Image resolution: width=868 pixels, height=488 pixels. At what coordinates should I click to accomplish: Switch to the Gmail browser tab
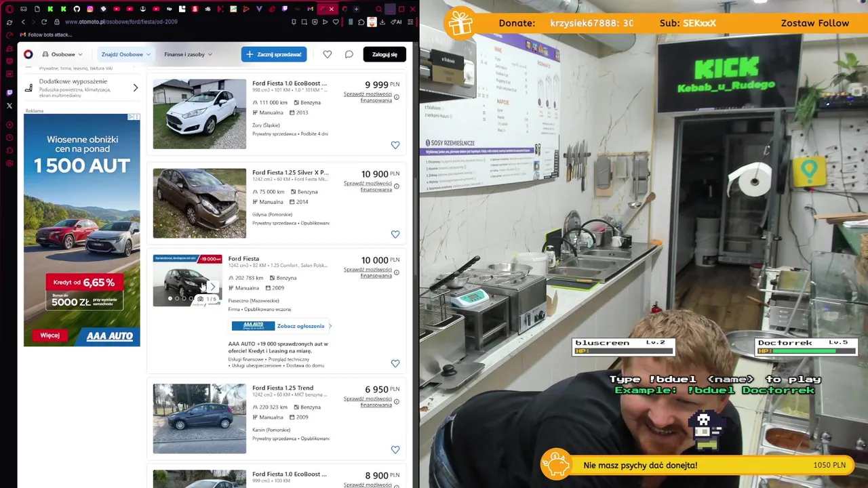(310, 9)
